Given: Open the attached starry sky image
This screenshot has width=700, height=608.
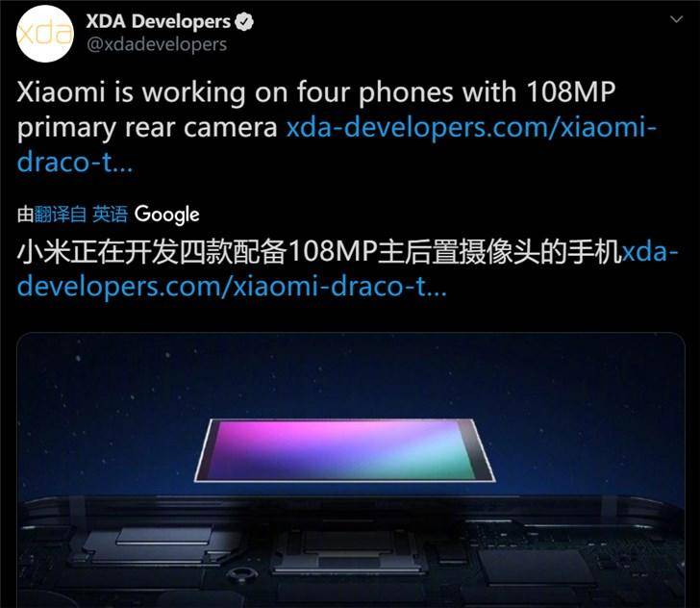Looking at the screenshot, I should click(x=351, y=470).
